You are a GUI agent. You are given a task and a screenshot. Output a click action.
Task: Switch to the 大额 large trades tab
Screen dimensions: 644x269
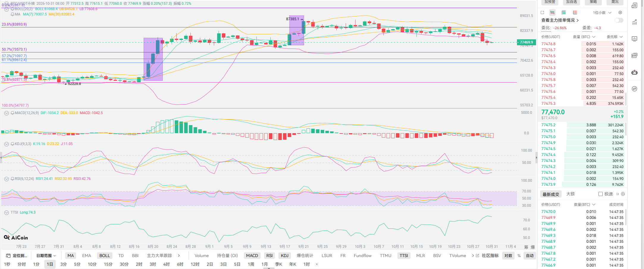tap(571, 194)
